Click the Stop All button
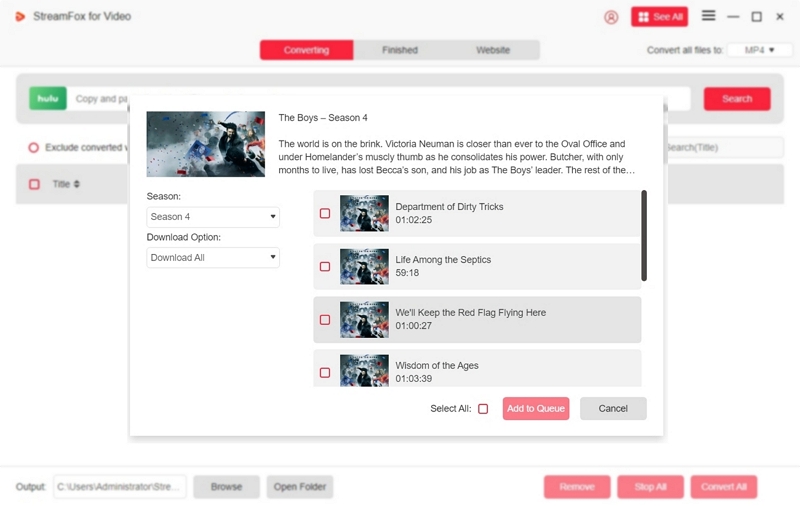Image resolution: width=800 pixels, height=506 pixels. [x=651, y=487]
